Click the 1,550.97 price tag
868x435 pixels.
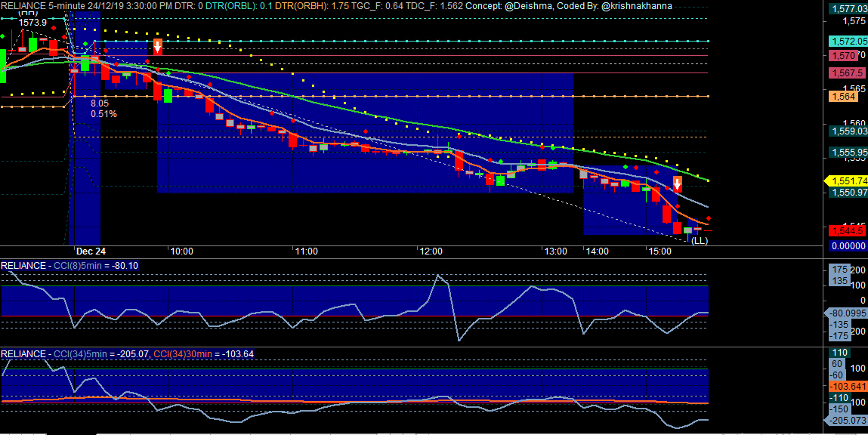848,192
